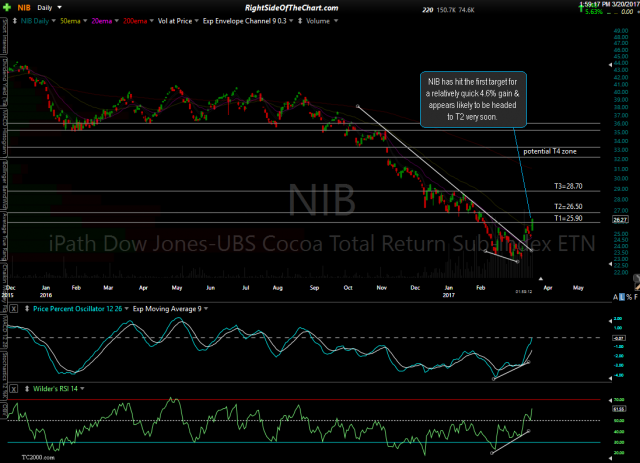
Task: Click the small arrow at top of price axis
Action: pyautogui.click(x=610, y=65)
